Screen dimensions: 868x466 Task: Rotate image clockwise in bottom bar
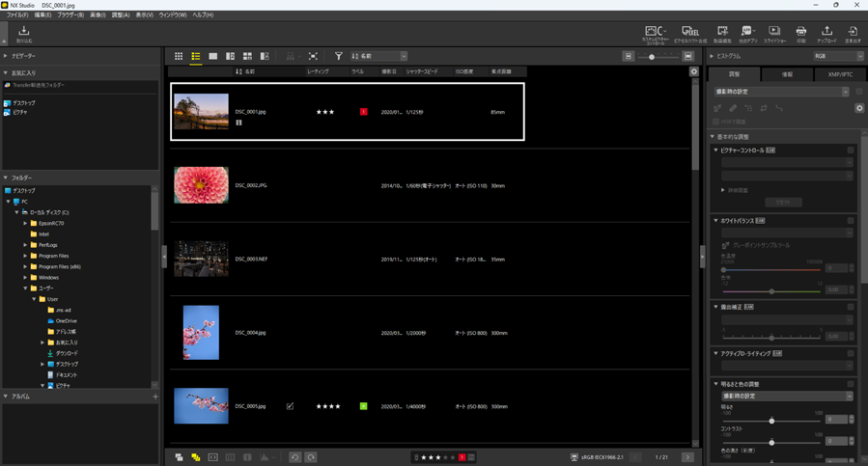[311, 457]
